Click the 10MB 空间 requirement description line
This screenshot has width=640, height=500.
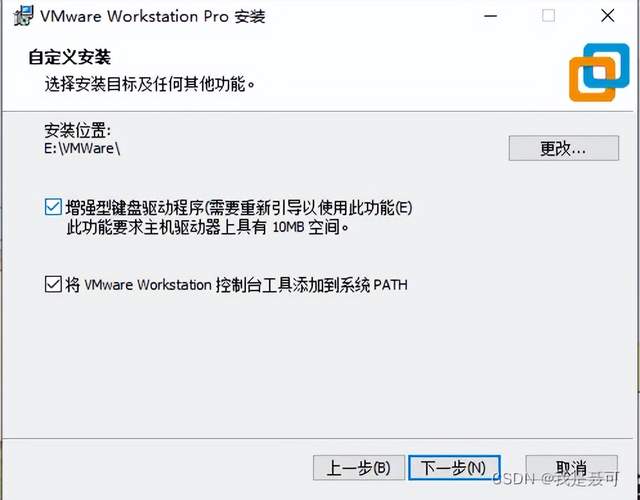click(x=208, y=227)
